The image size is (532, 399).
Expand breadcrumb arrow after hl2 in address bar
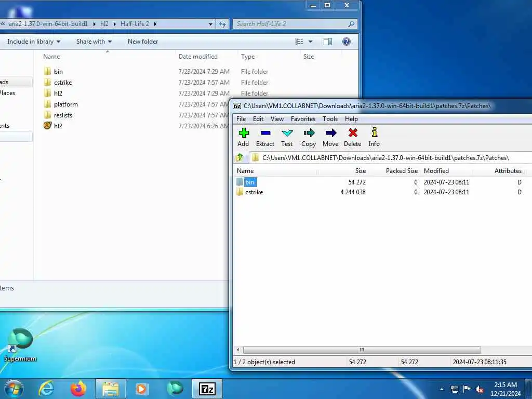[114, 24]
